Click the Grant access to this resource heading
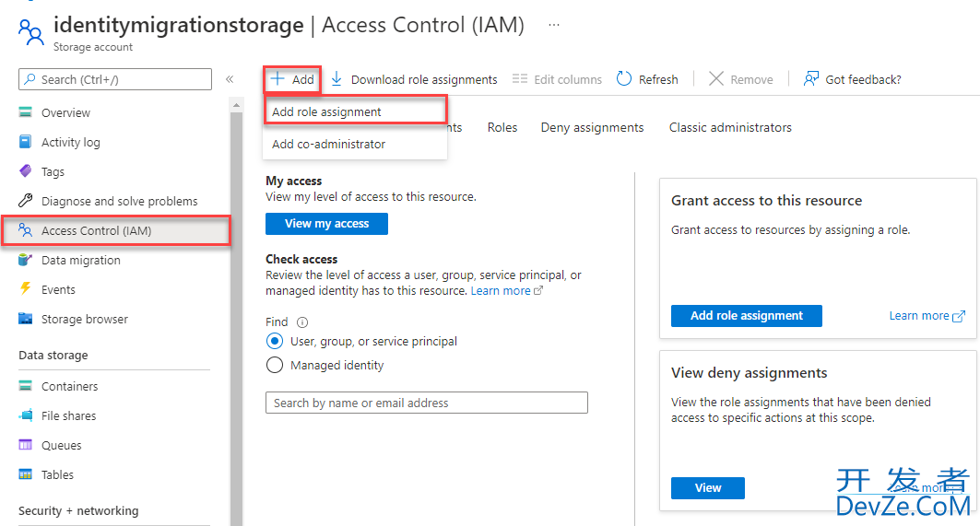Screen dimensions: 980x526 (766, 201)
